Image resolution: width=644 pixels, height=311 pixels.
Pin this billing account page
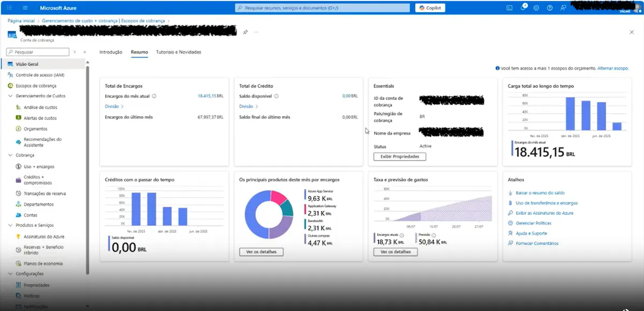[245, 32]
